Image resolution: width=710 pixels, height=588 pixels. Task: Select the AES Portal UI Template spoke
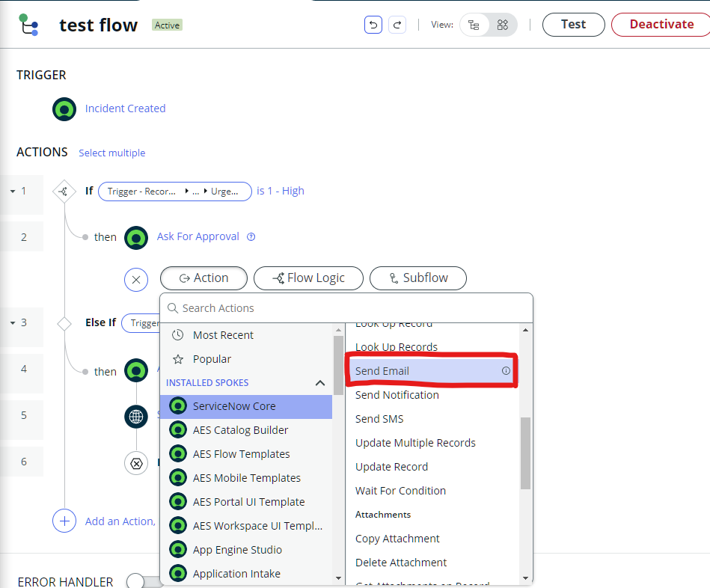point(246,502)
